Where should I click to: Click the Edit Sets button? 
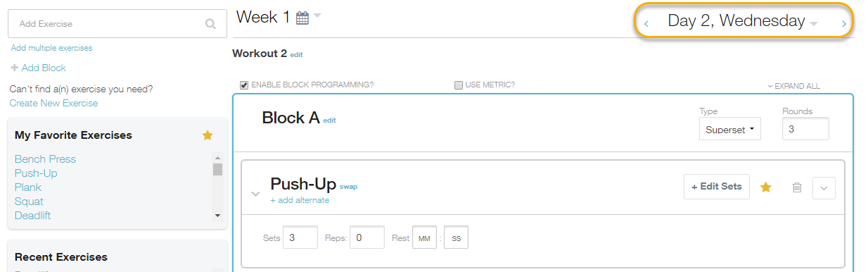717,187
